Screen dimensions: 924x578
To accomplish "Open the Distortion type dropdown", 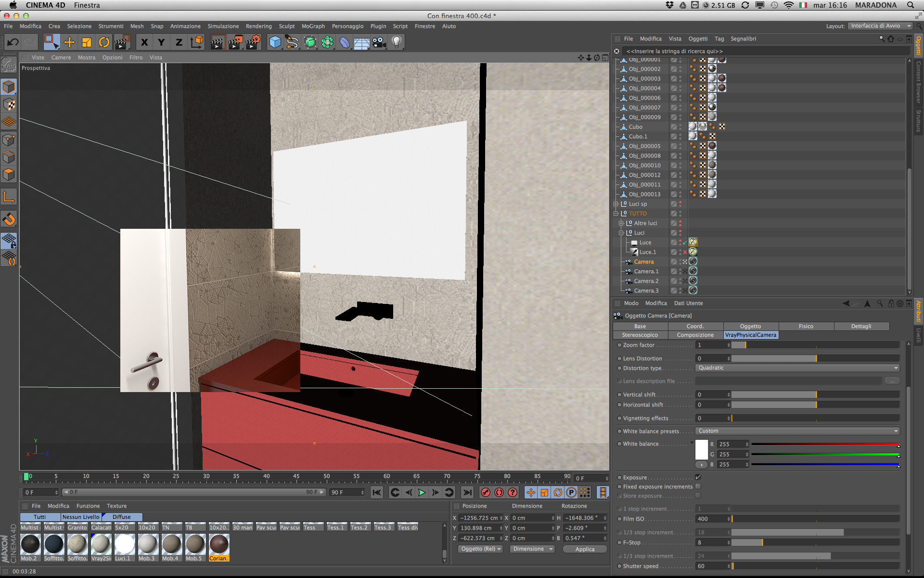I will (x=797, y=368).
